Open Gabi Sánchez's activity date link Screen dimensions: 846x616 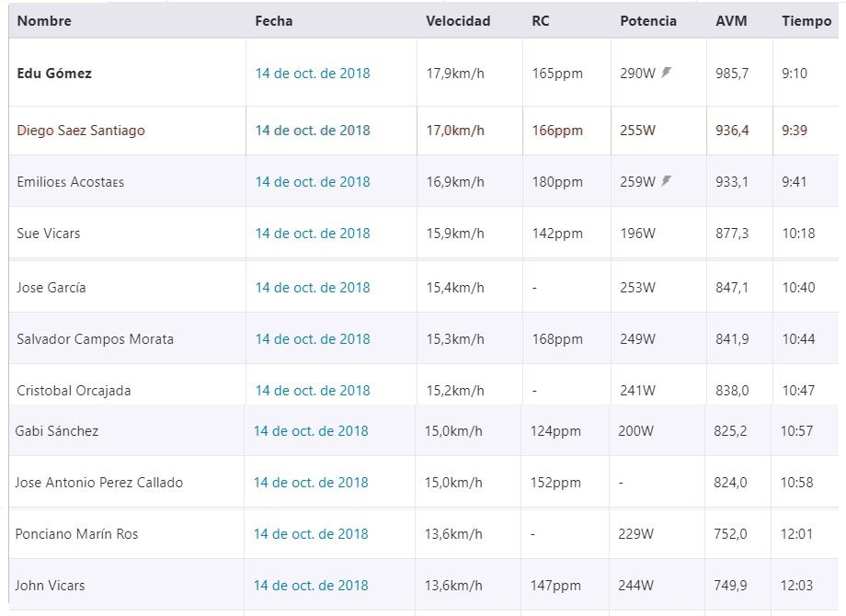[x=311, y=431]
